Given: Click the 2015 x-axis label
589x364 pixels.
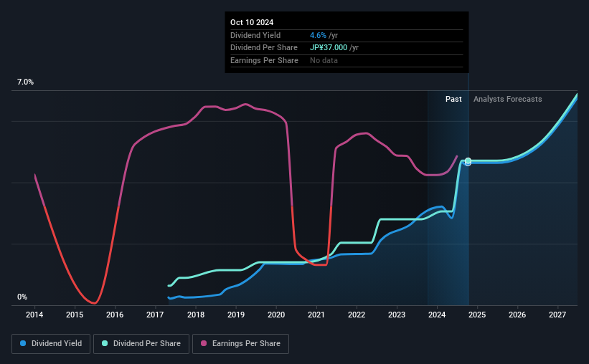Looking at the screenshot, I should click(x=75, y=315).
